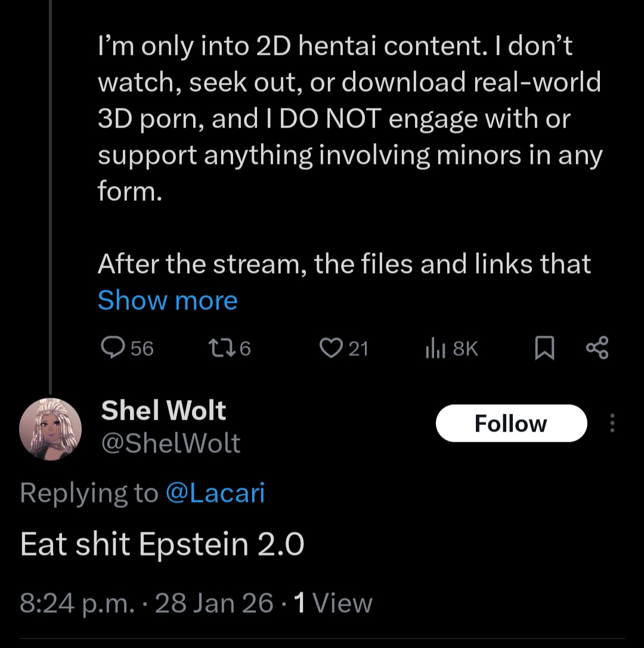Tap the 56 reply count
Viewport: 644px width, 648px height.
click(x=142, y=348)
